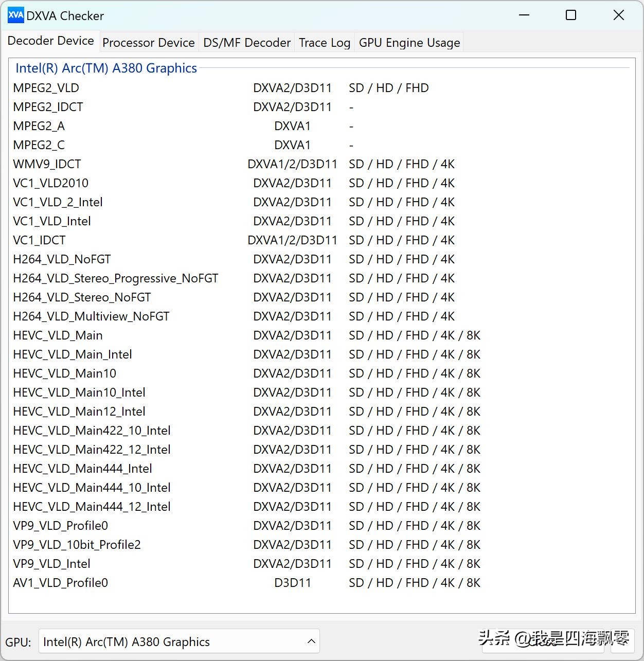Click DXVA1 API value for MPEG2_A
The width and height of the screenshot is (644, 661).
[x=293, y=126]
